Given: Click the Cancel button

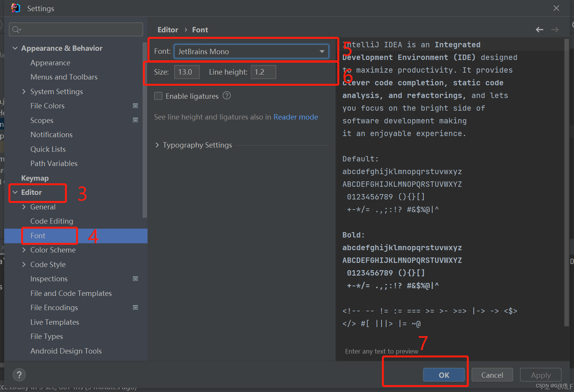Looking at the screenshot, I should (492, 375).
